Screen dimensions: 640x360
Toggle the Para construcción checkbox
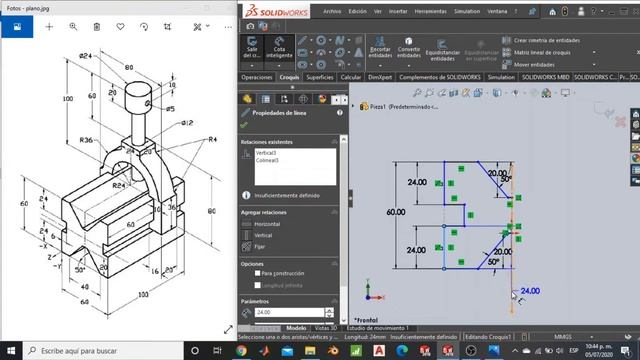(x=258, y=273)
